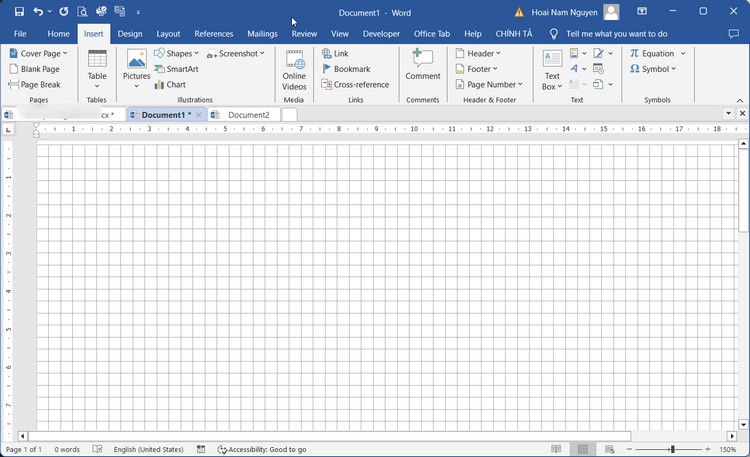This screenshot has width=750, height=457.
Task: Open the Footer dropdown
Action: [477, 69]
